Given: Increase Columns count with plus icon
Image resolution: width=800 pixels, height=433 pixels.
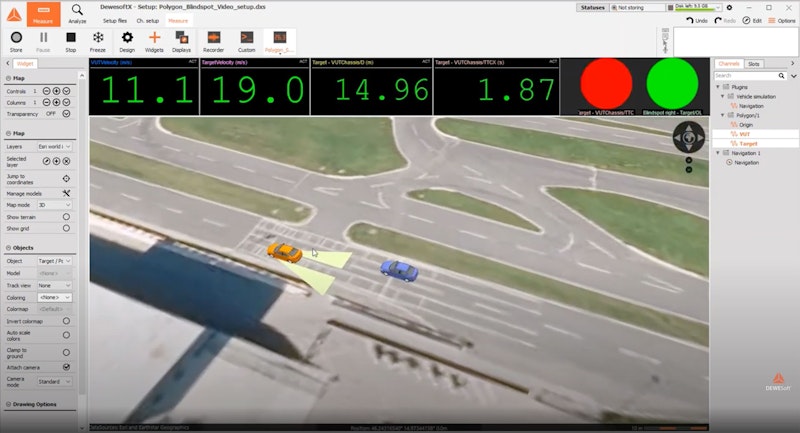Looking at the screenshot, I should 57,103.
